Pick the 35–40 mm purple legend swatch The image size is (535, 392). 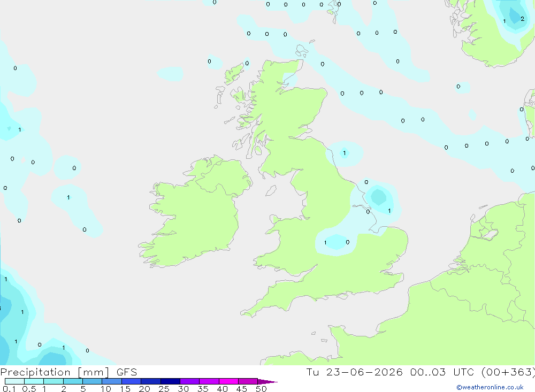[x=209, y=381]
